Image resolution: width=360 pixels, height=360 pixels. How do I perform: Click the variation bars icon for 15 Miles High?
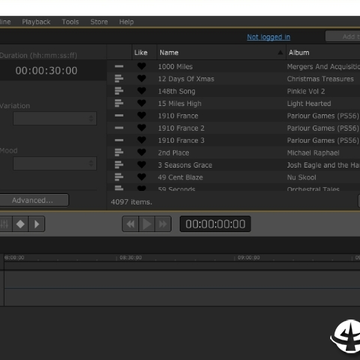(119, 103)
